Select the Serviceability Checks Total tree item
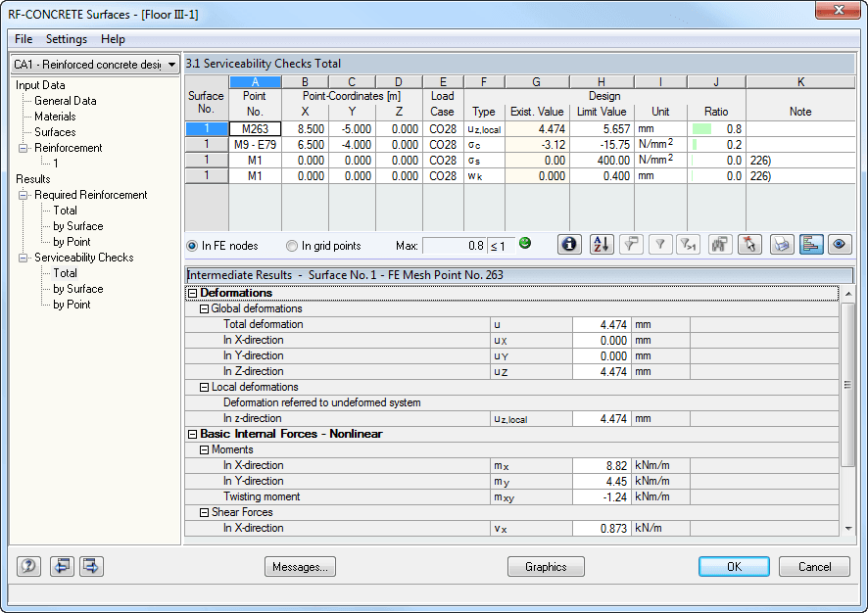Viewport: 868px width, 613px height. pyautogui.click(x=68, y=273)
